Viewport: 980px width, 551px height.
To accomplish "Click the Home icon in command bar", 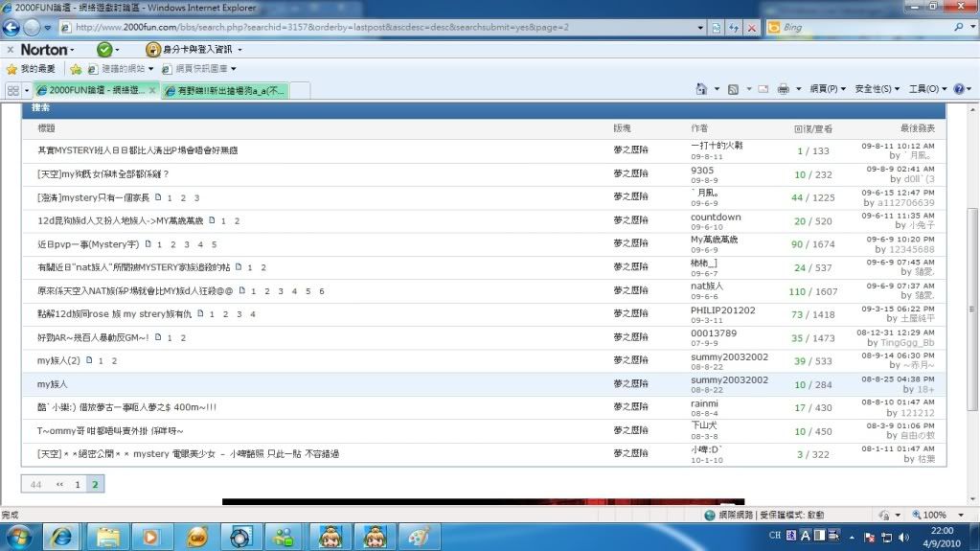I will coord(701,89).
